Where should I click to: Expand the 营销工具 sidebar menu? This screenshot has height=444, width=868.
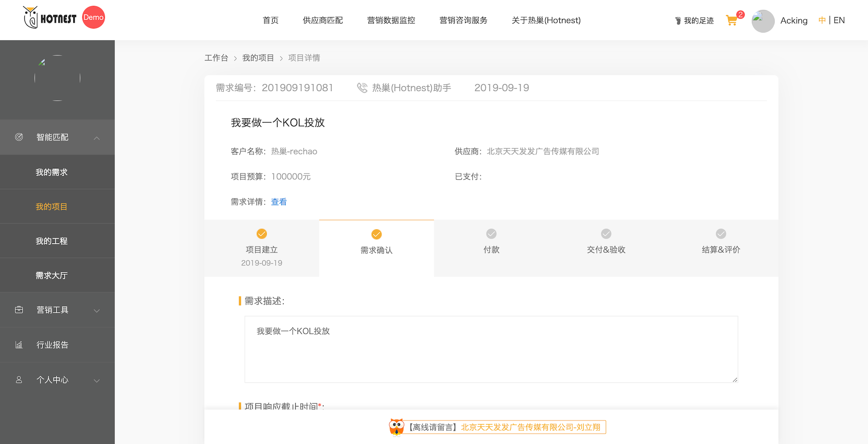(x=97, y=310)
